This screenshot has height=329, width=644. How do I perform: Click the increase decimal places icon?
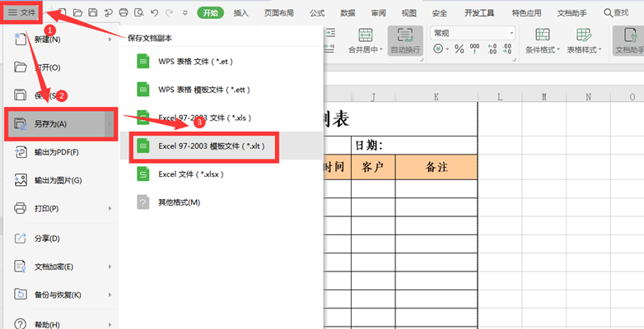pos(492,49)
